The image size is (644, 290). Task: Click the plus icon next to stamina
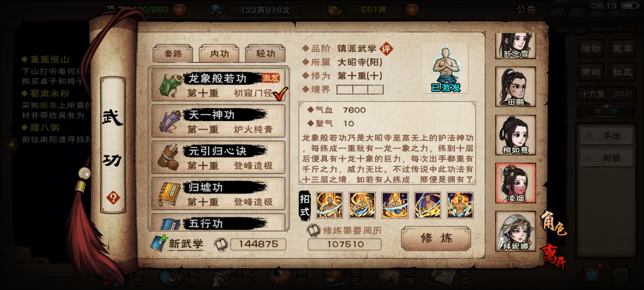pos(180,10)
